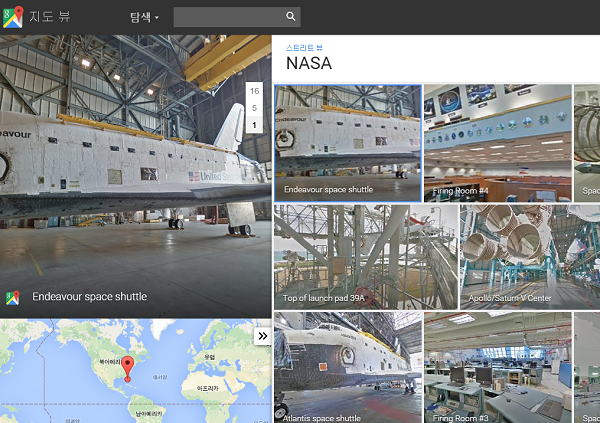Open the Endeavour space shuttle thumbnail

[348, 143]
